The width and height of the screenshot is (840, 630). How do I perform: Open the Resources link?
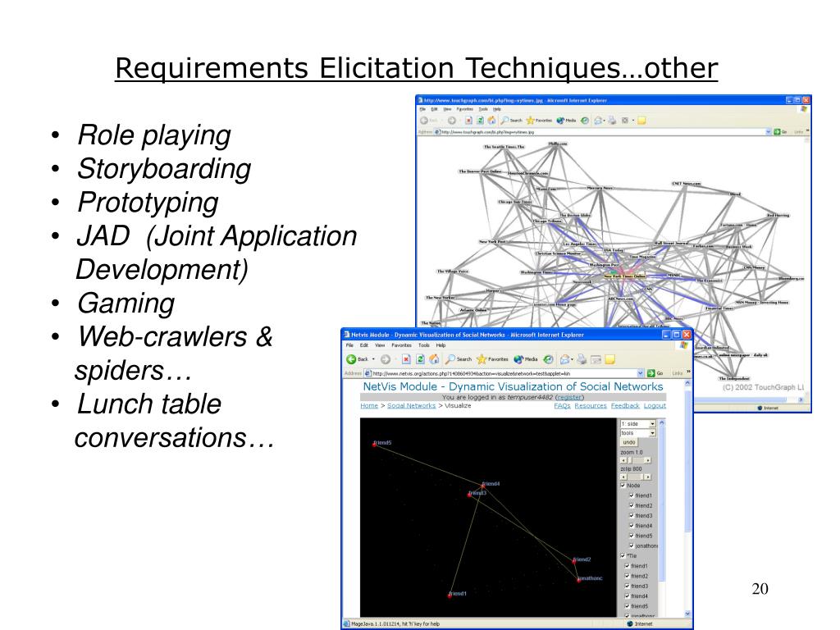pyautogui.click(x=591, y=405)
